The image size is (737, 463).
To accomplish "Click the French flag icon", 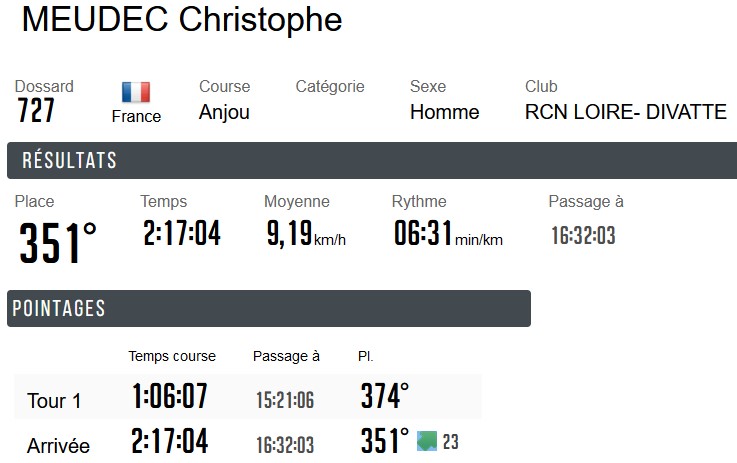I will (x=136, y=92).
